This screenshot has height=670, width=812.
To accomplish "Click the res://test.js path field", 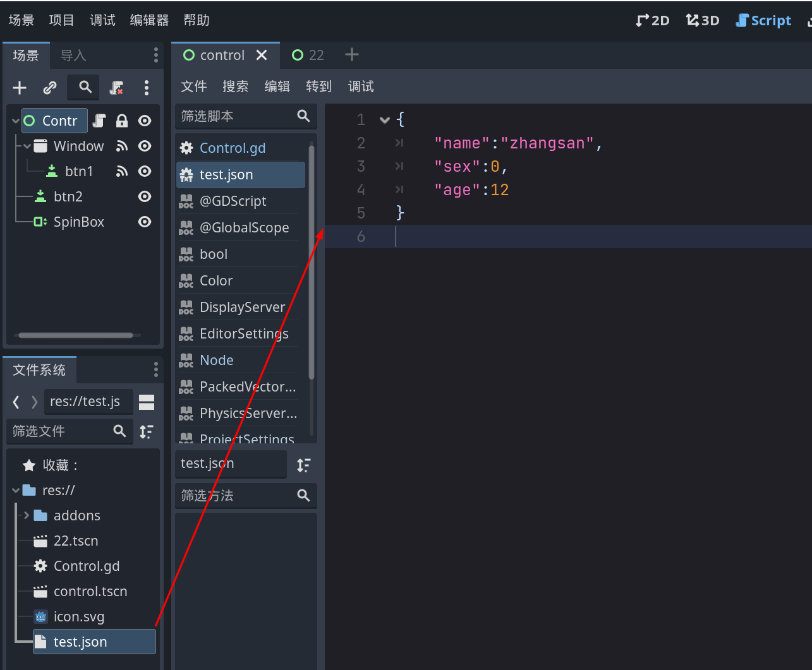I will coord(88,402).
